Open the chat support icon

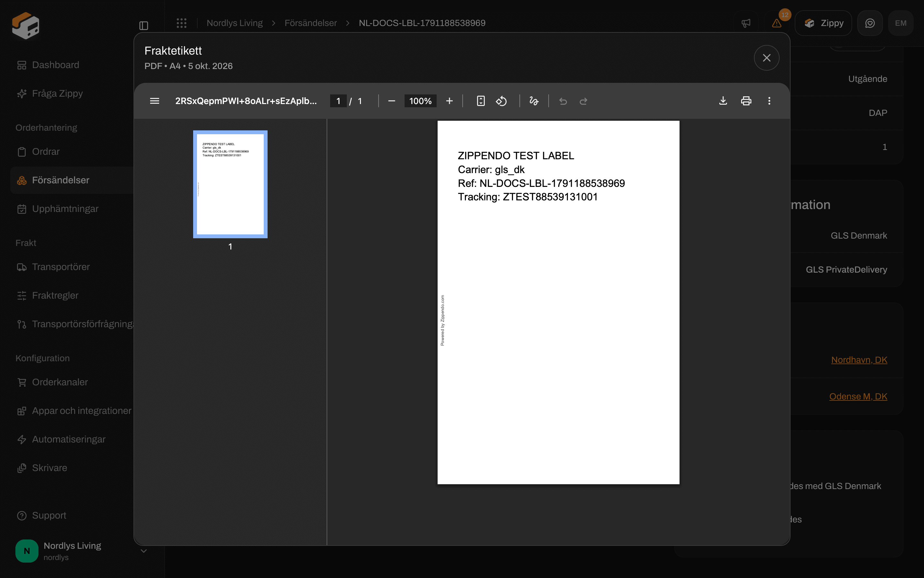coord(870,23)
